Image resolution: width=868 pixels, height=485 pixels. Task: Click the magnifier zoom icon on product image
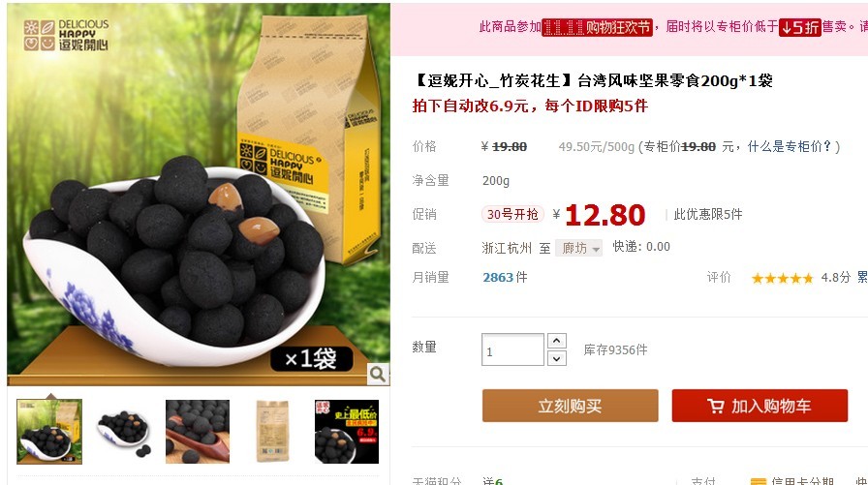(378, 375)
